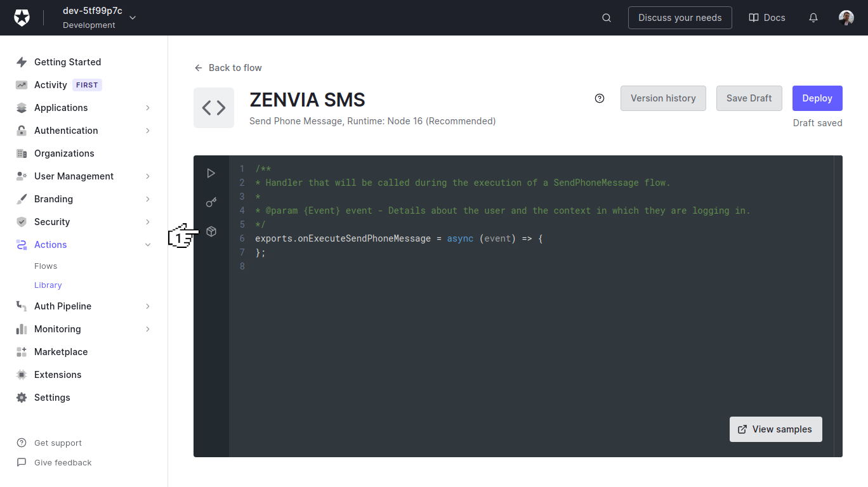Open Marketplace from the sidebar

tap(60, 351)
